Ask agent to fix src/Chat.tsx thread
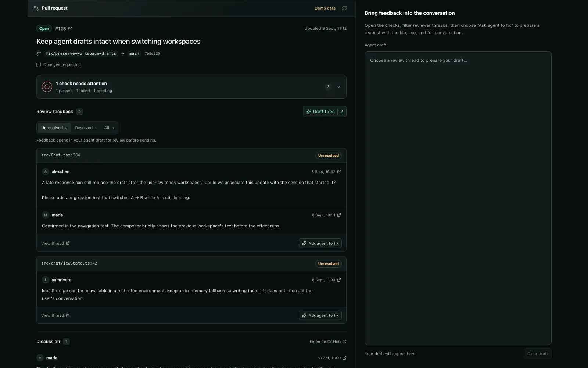Image resolution: width=588 pixels, height=368 pixels. [x=320, y=243]
